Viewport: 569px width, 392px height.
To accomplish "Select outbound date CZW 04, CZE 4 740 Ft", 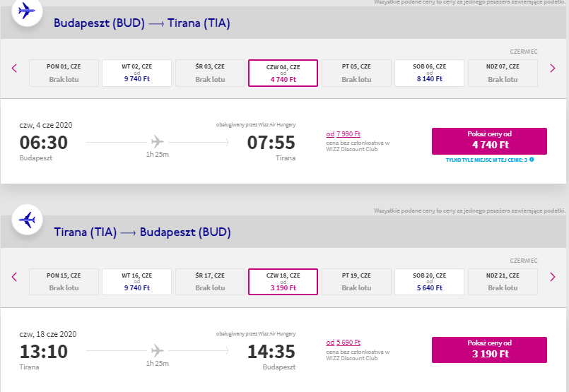I will click(283, 73).
